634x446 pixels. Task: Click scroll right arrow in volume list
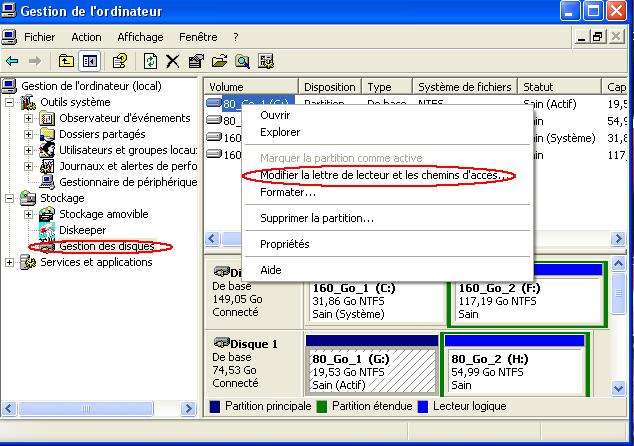coord(618,239)
